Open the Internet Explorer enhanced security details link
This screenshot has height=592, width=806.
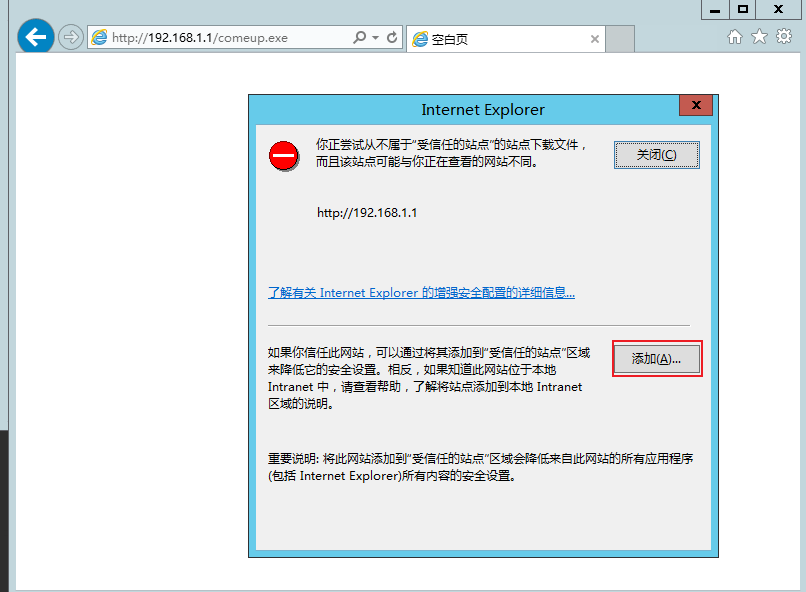[421, 293]
